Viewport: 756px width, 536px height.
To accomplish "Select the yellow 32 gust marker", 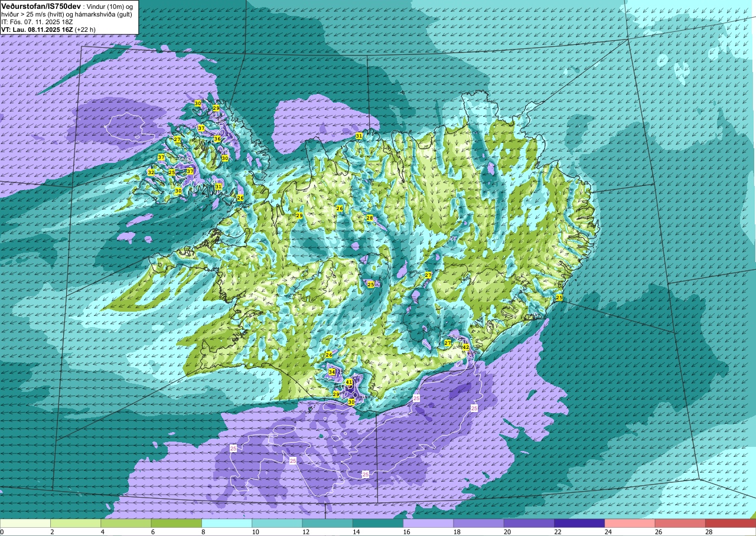I will pyautogui.click(x=151, y=172).
